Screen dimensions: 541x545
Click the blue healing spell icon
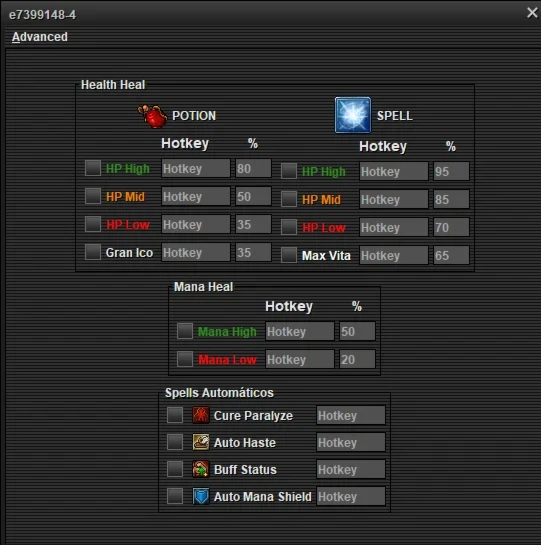point(353,115)
